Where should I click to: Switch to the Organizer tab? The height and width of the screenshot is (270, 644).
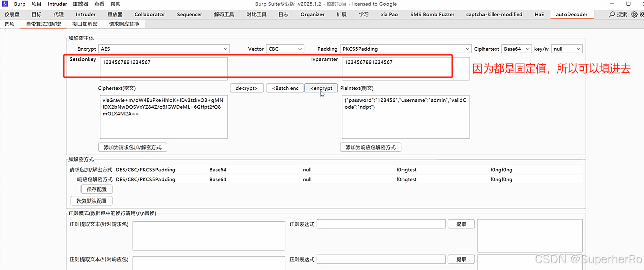[312, 15]
